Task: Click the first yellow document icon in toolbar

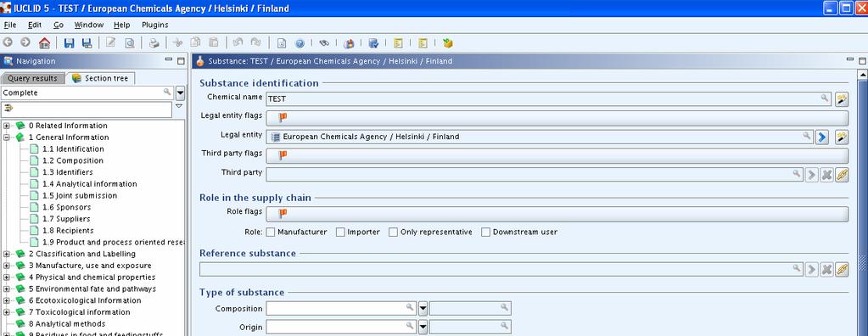Action: [398, 42]
